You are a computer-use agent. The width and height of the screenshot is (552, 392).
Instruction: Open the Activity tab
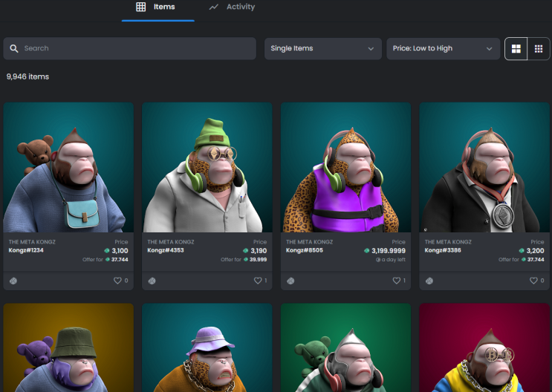pyautogui.click(x=232, y=7)
